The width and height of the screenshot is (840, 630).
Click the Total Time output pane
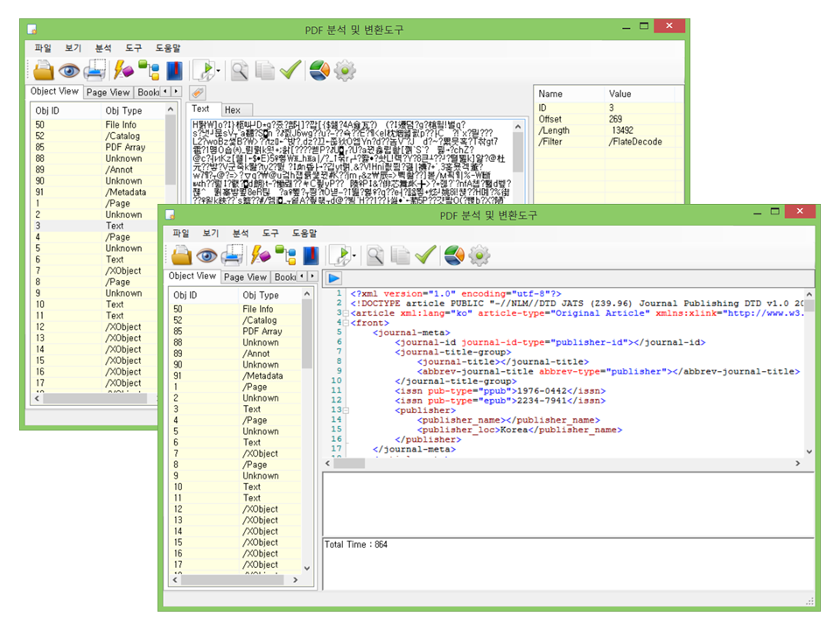[568, 564]
